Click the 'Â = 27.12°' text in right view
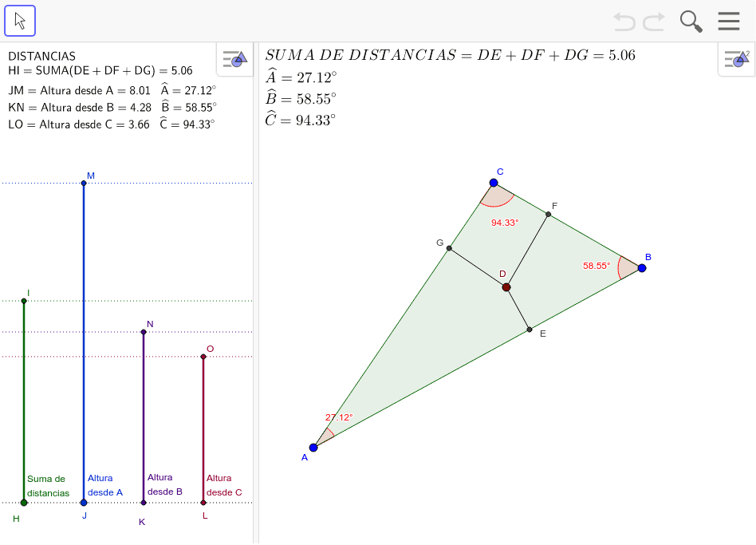Image resolution: width=756 pixels, height=545 pixels. point(301,76)
